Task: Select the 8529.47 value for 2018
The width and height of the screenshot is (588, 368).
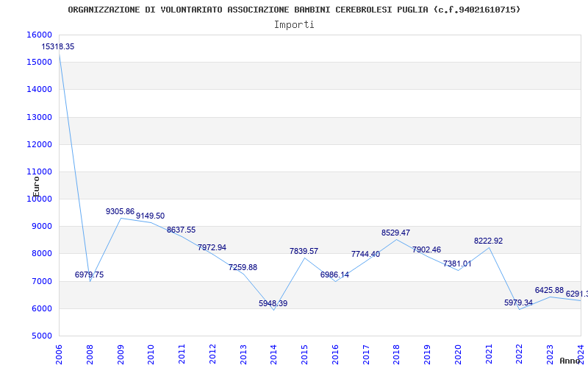Action: click(x=395, y=233)
